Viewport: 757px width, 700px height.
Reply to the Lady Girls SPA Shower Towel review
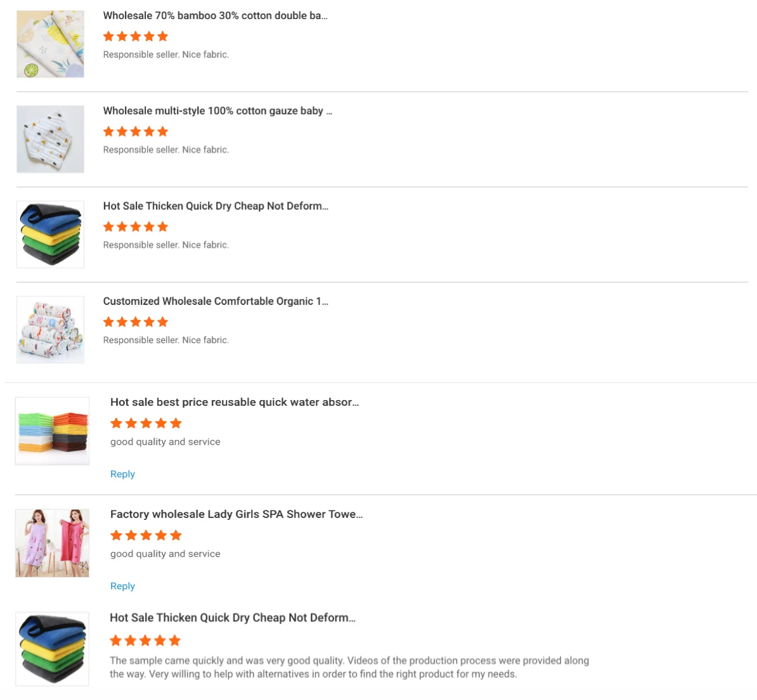[x=122, y=587]
